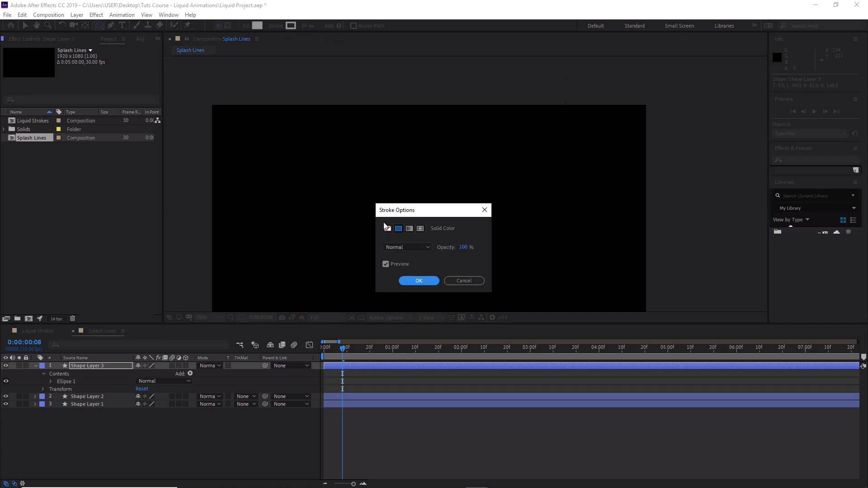Expand the Ellipse 1 property group
Screen dimensions: 868x488
tap(51, 381)
